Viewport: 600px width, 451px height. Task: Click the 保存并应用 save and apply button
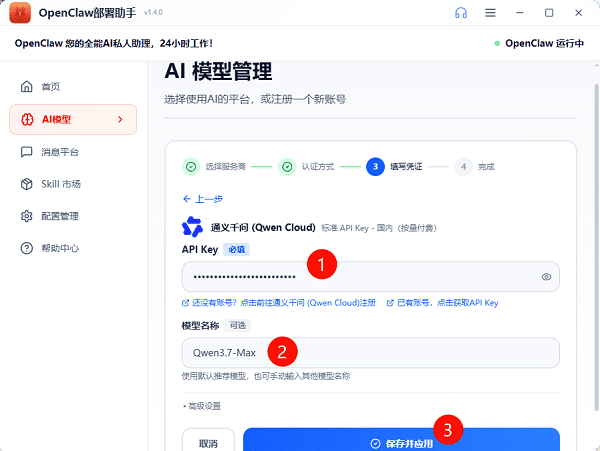[x=401, y=440]
